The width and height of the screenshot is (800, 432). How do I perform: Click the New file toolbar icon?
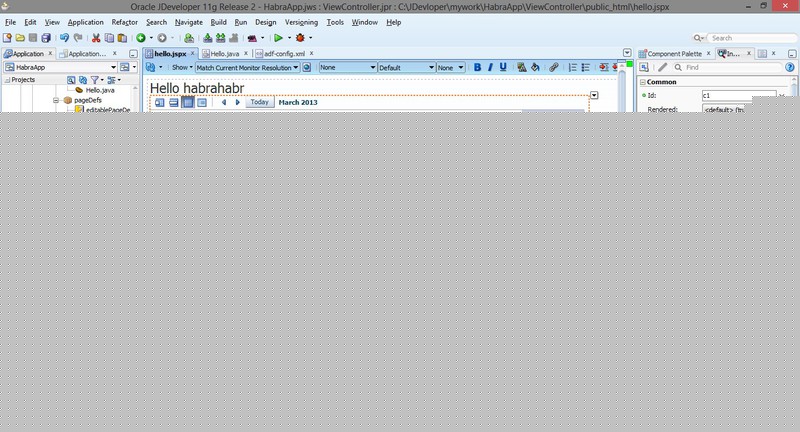(x=7, y=38)
